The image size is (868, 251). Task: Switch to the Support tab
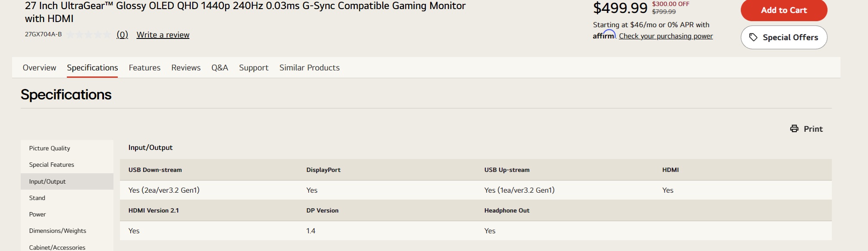pyautogui.click(x=254, y=68)
